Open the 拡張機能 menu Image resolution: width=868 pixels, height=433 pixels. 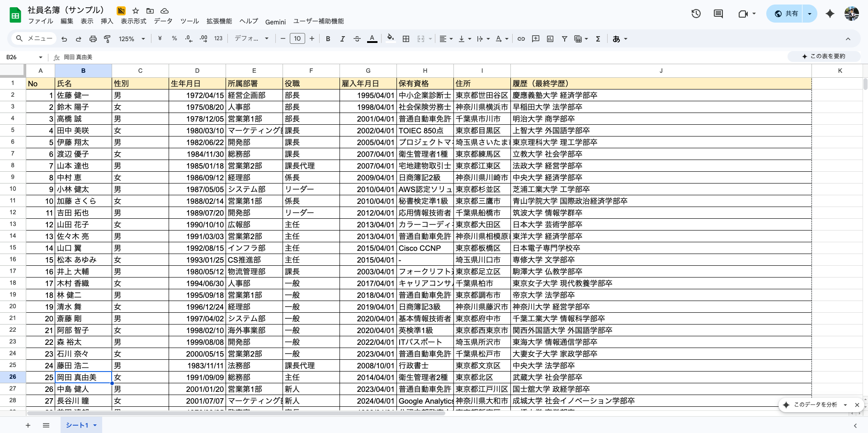click(219, 21)
